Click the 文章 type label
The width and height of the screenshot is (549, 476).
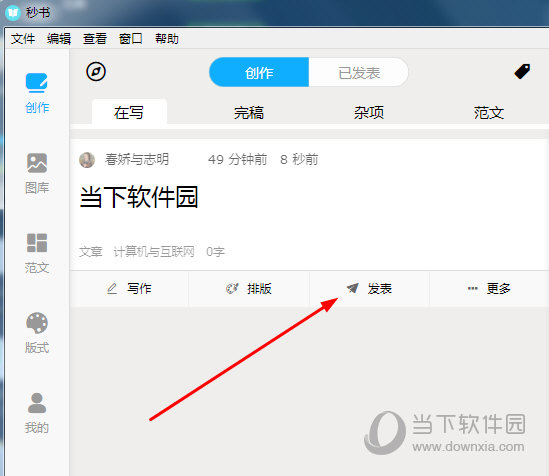pos(91,252)
